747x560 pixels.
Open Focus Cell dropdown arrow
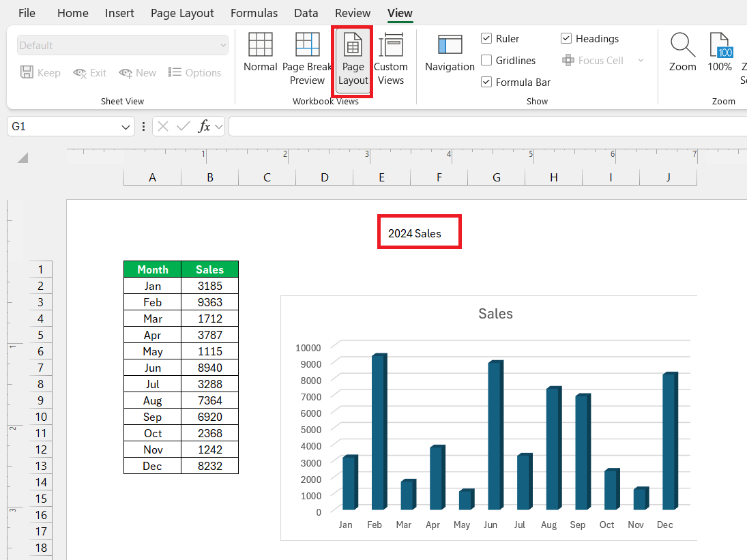pyautogui.click(x=641, y=61)
